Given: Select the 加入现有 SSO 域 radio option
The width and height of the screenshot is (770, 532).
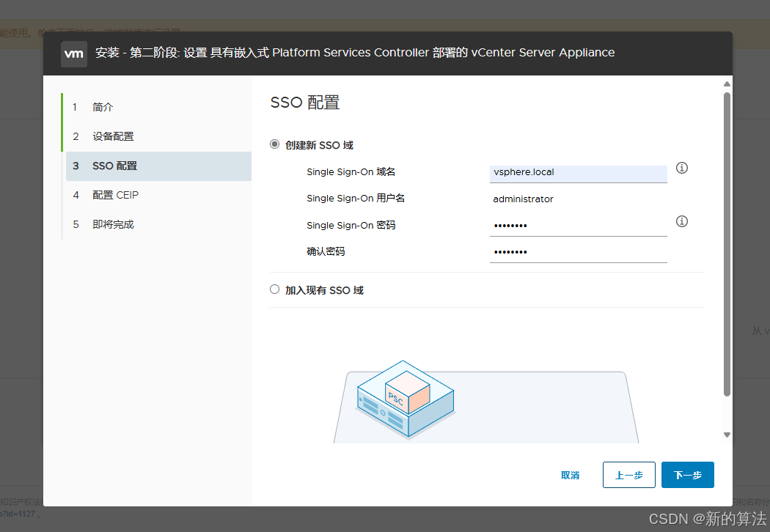Looking at the screenshot, I should tap(274, 289).
